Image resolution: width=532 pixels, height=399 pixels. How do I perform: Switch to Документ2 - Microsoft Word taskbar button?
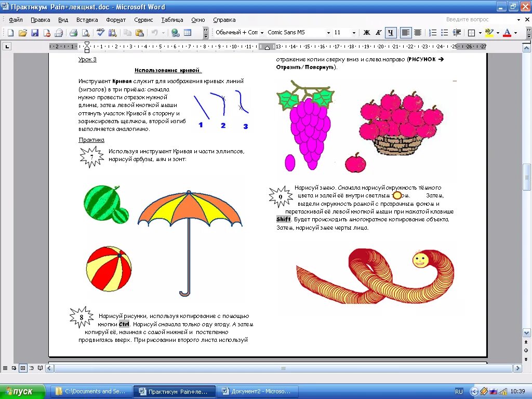257,391
